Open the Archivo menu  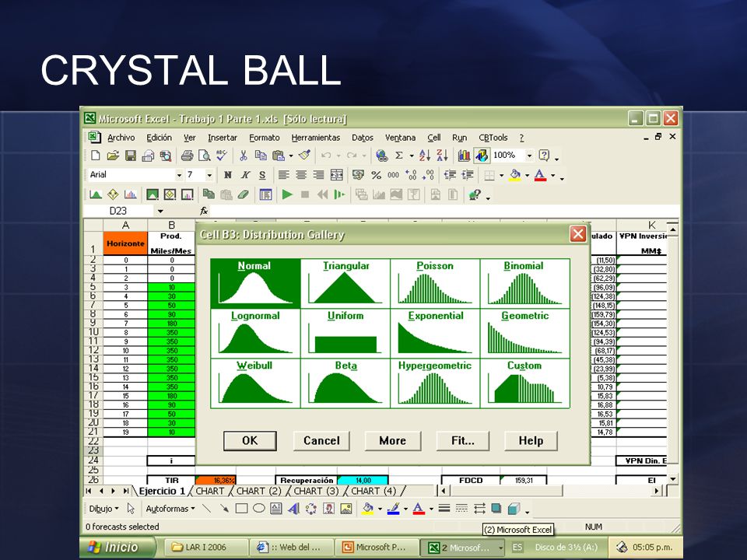(x=121, y=138)
